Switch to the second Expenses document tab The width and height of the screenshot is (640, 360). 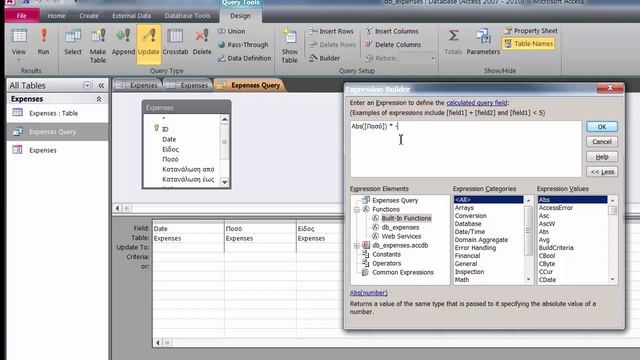pos(188,85)
